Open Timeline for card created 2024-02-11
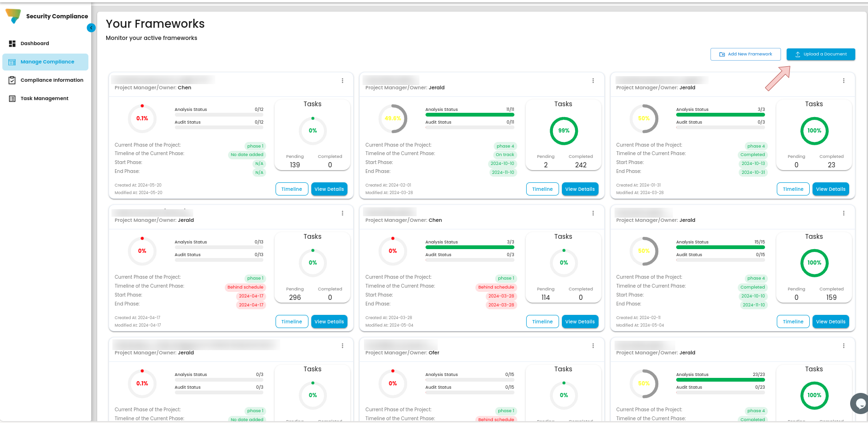Image resolution: width=868 pixels, height=423 pixels. click(793, 321)
